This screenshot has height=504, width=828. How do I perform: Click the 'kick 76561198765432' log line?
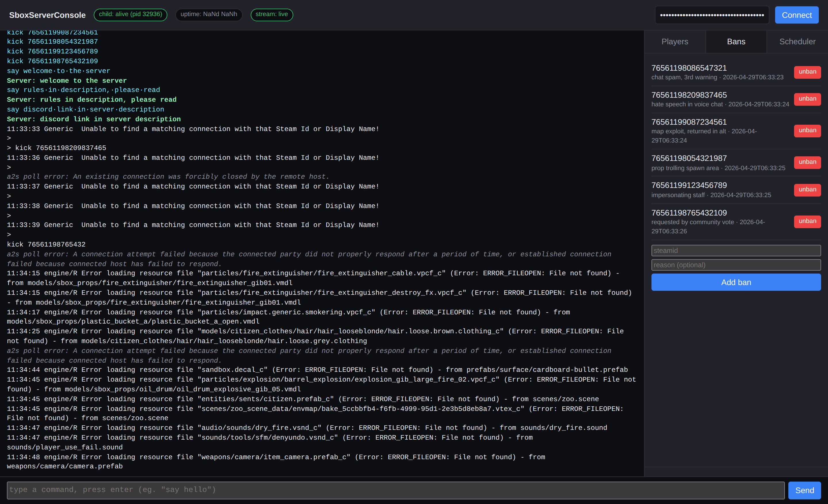click(x=46, y=245)
